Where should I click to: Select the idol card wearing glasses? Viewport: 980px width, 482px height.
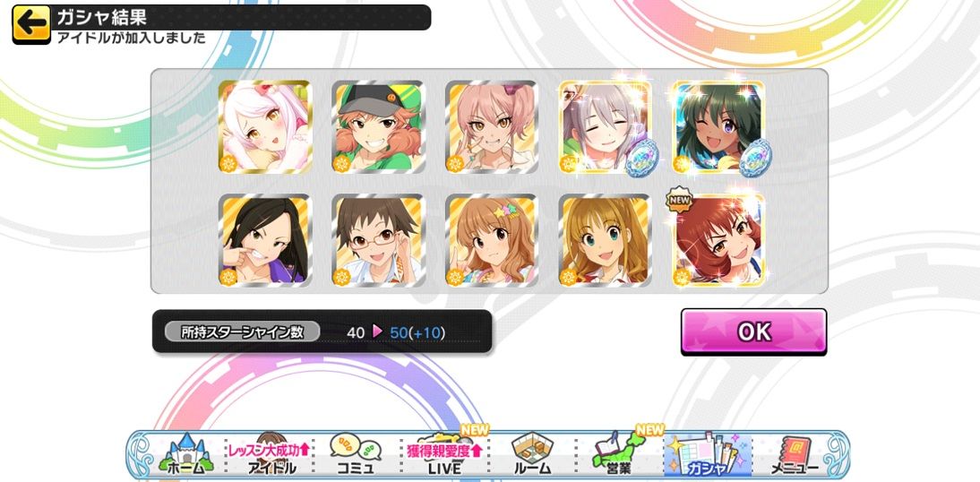[x=378, y=240]
